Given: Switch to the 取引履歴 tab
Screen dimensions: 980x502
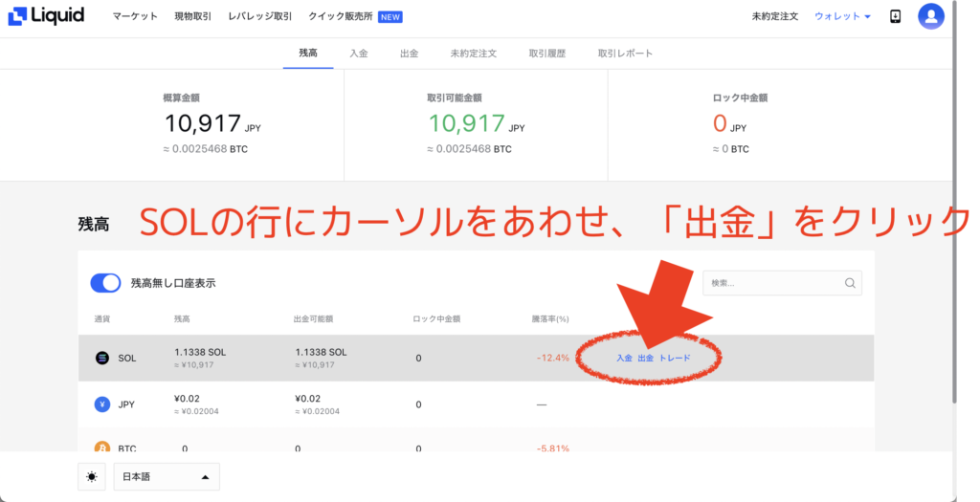Looking at the screenshot, I should 547,54.
